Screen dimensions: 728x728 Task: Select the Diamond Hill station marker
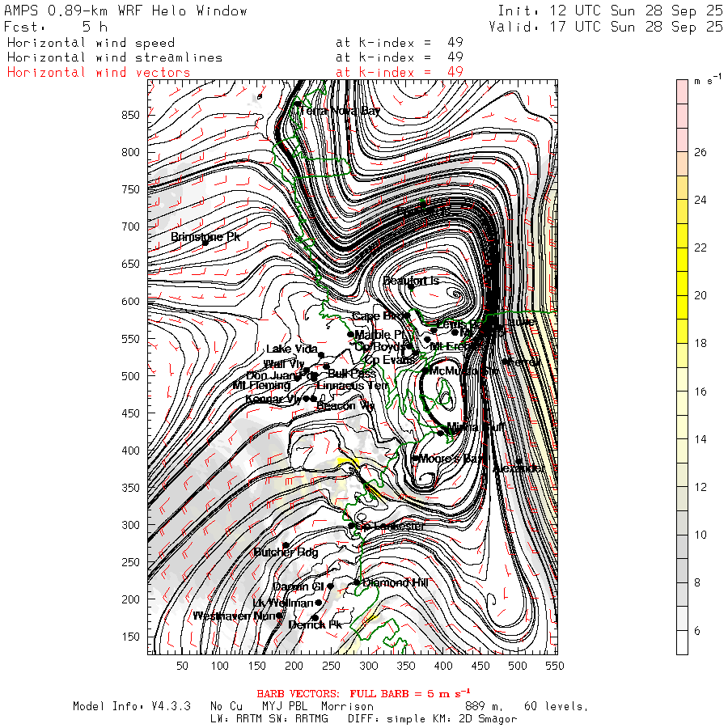[x=357, y=582]
